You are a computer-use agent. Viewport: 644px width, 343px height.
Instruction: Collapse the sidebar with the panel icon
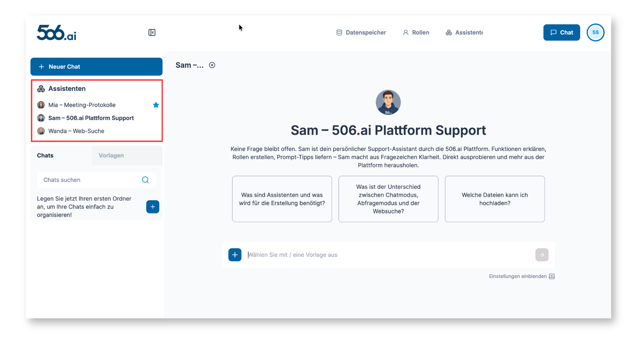coord(152,33)
